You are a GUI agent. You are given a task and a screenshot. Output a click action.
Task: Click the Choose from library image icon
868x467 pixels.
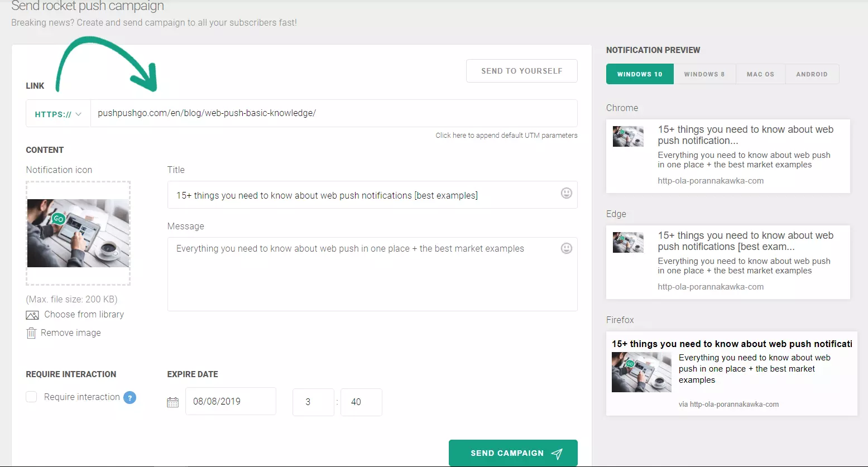[x=32, y=315]
